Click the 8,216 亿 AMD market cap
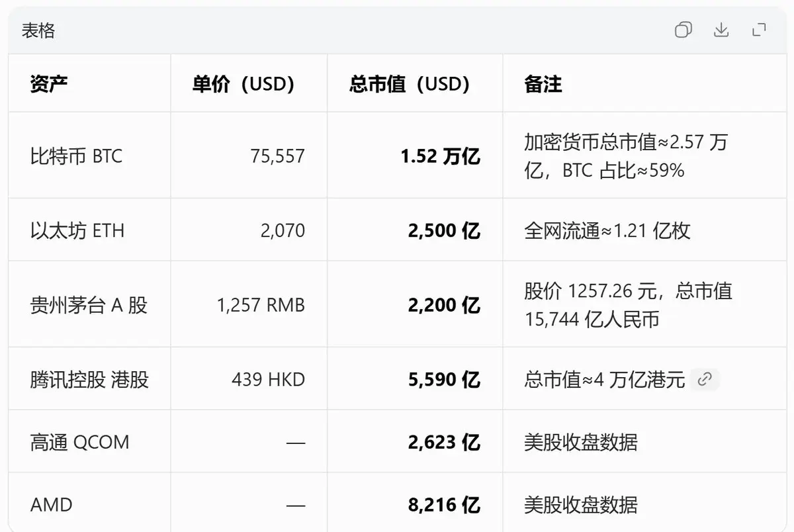The height and width of the screenshot is (532, 794). pyautogui.click(x=444, y=505)
